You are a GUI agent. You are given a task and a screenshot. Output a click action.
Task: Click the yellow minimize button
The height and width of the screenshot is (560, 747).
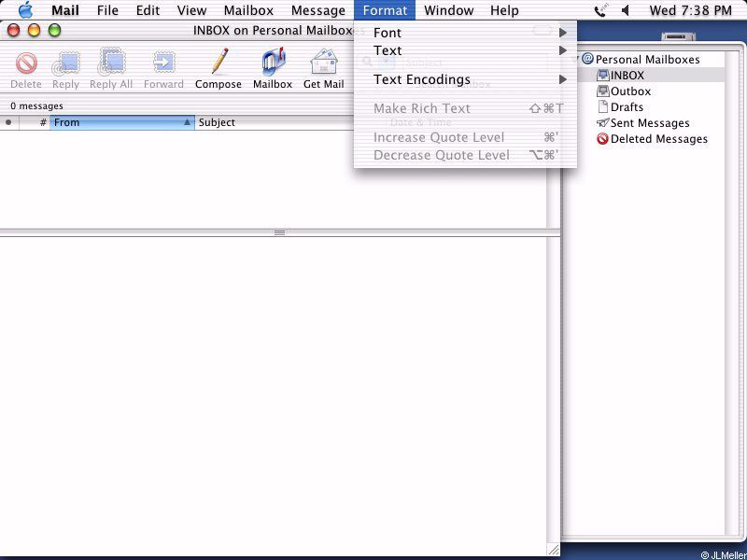click(x=35, y=31)
